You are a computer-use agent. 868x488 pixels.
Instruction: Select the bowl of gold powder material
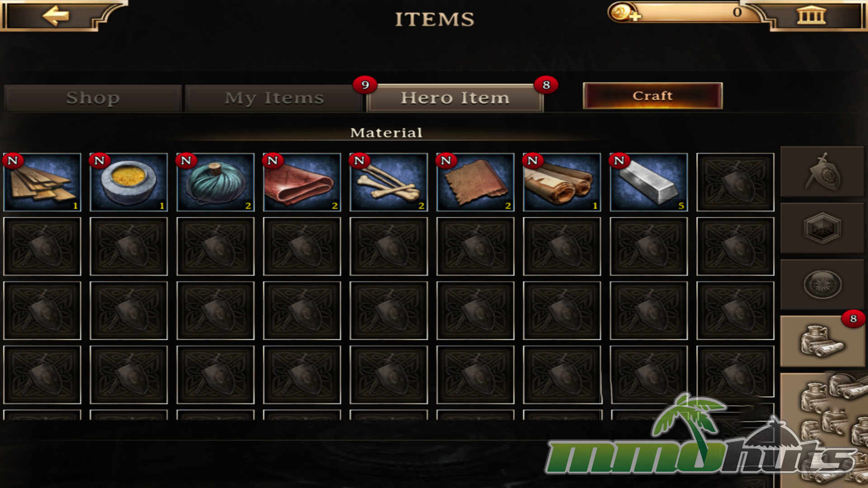coord(129,182)
